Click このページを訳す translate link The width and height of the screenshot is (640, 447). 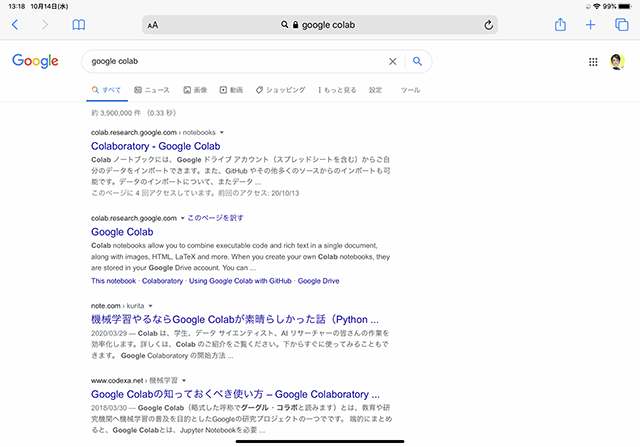pyautogui.click(x=215, y=218)
